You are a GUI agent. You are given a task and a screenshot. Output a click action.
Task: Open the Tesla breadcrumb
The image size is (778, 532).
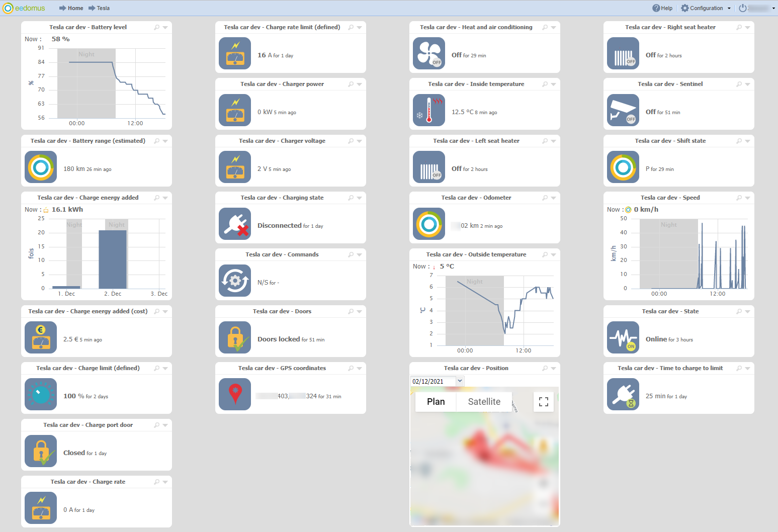point(99,8)
